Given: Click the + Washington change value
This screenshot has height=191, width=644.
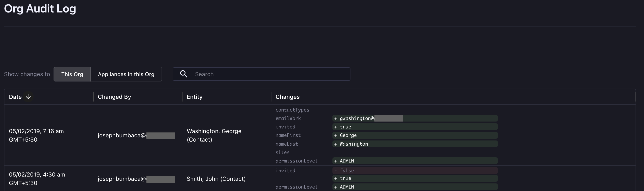Looking at the screenshot, I should tap(415, 144).
